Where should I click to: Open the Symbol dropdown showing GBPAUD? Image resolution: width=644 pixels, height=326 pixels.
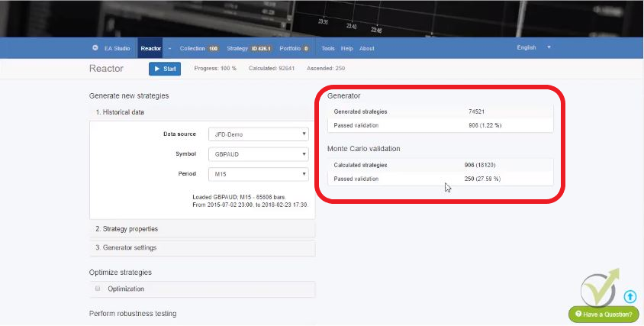click(x=257, y=154)
